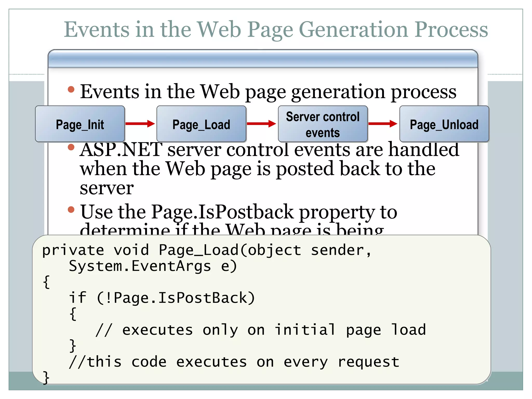
Task: Click the slide title 'Events in the Web Page Generation Process'
Action: click(276, 30)
